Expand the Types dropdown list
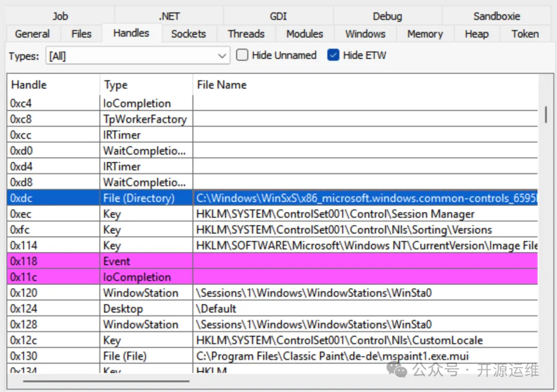The height and width of the screenshot is (392, 557). pos(222,56)
